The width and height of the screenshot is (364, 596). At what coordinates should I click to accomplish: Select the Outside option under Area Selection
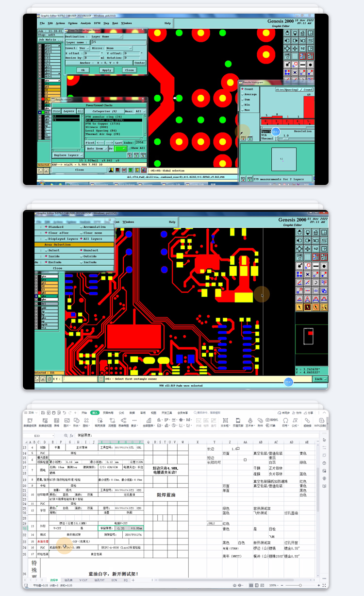click(88, 256)
